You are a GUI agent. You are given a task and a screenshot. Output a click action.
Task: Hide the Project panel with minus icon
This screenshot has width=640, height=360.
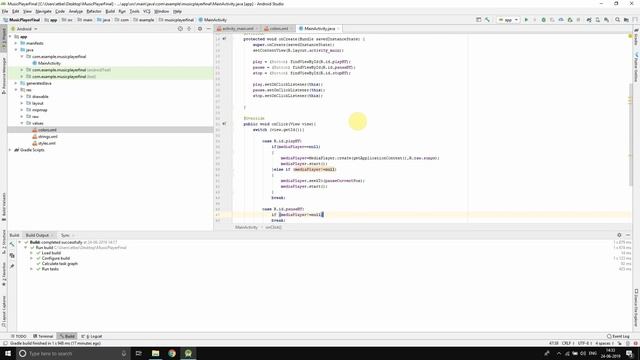tap(209, 29)
